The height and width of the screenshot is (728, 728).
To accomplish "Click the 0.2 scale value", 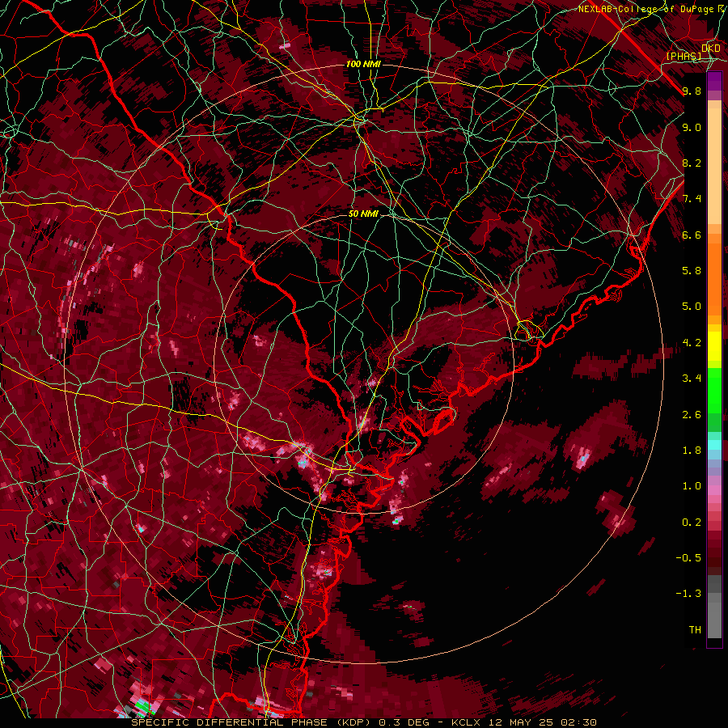I will pyautogui.click(x=692, y=523).
